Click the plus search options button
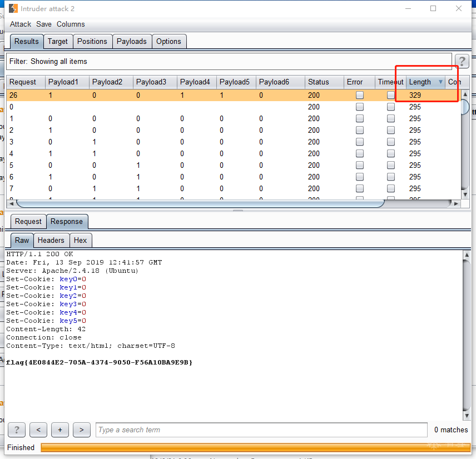 [x=60, y=430]
